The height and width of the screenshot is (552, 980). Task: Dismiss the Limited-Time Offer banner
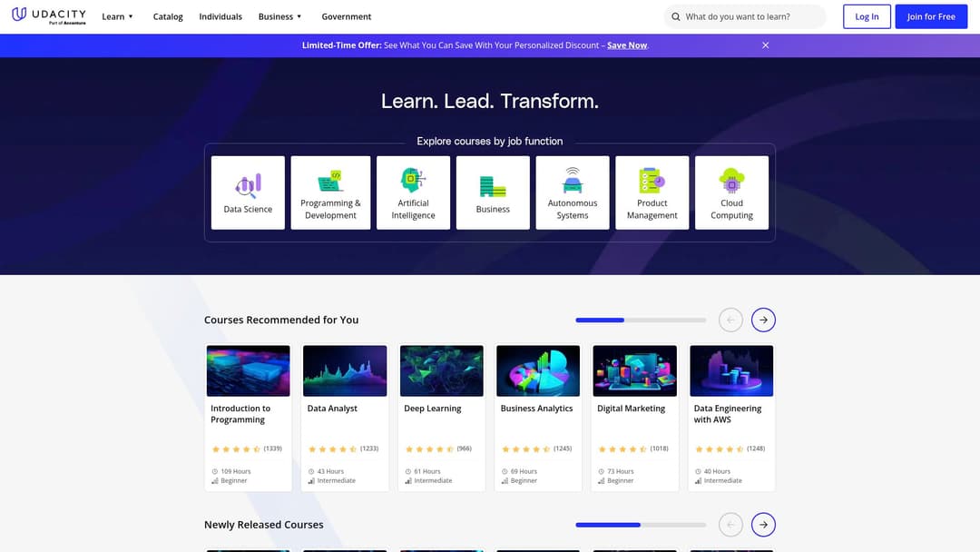pyautogui.click(x=766, y=45)
